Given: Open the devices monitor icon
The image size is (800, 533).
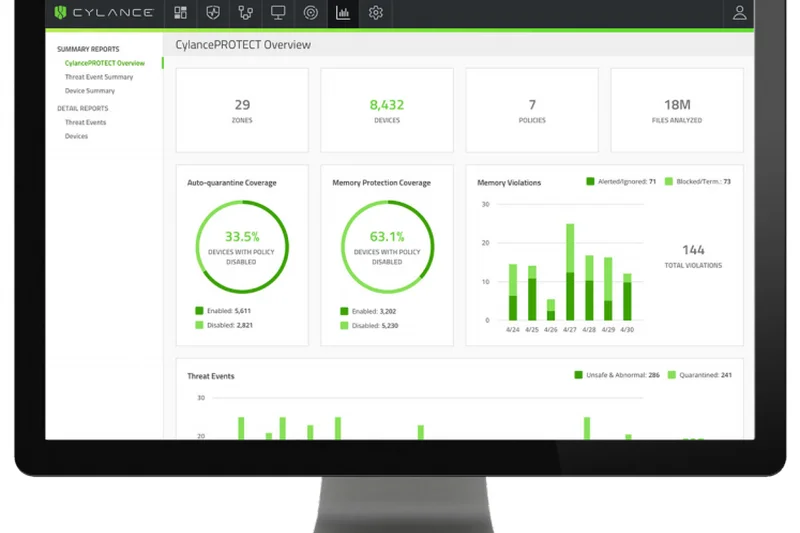Looking at the screenshot, I should pos(278,13).
